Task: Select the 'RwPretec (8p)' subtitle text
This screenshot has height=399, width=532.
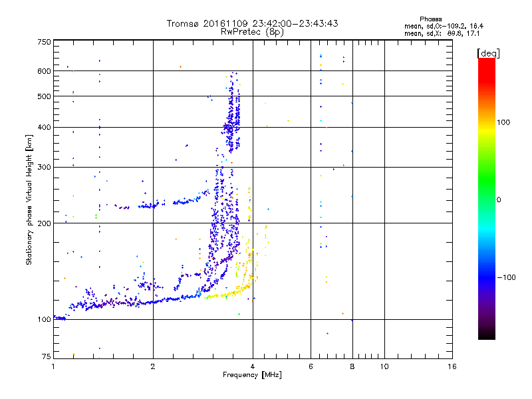Action: [252, 32]
